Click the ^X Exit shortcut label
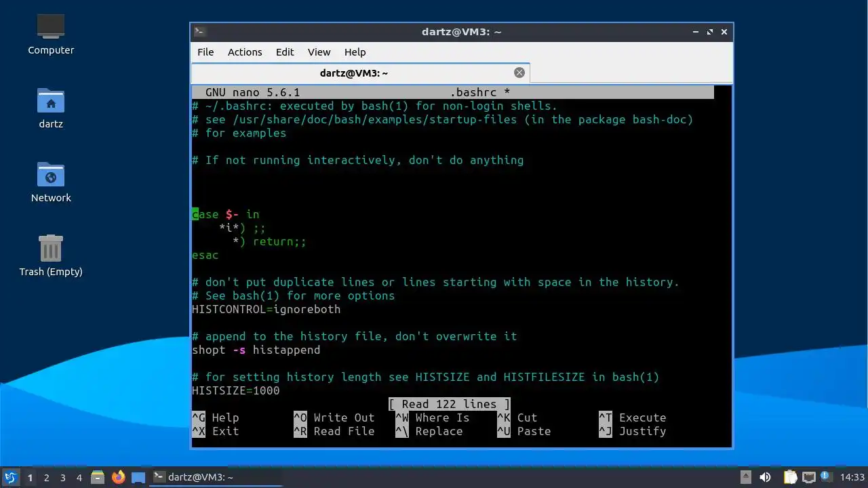868x488 pixels. 216,431
